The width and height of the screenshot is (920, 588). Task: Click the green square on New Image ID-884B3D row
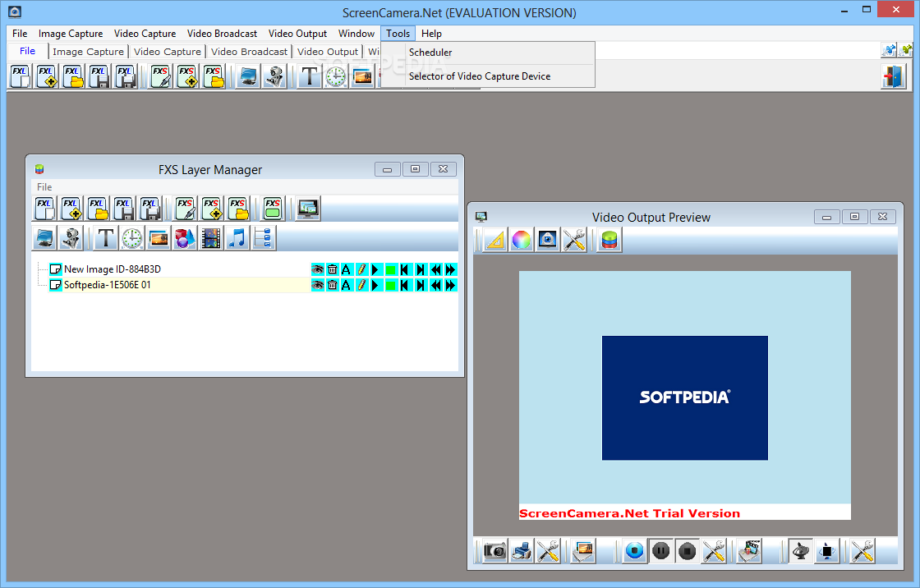point(391,269)
